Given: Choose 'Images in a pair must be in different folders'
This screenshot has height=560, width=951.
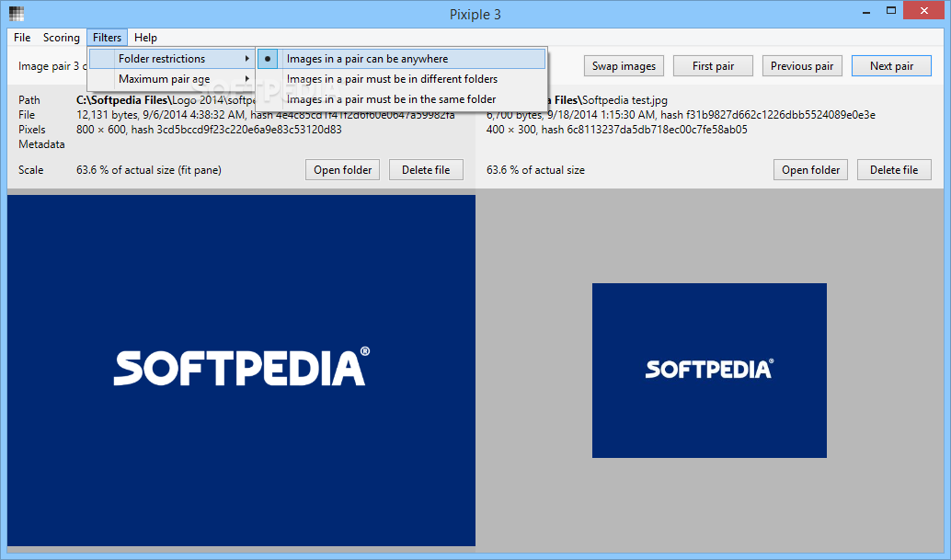Looking at the screenshot, I should (392, 79).
